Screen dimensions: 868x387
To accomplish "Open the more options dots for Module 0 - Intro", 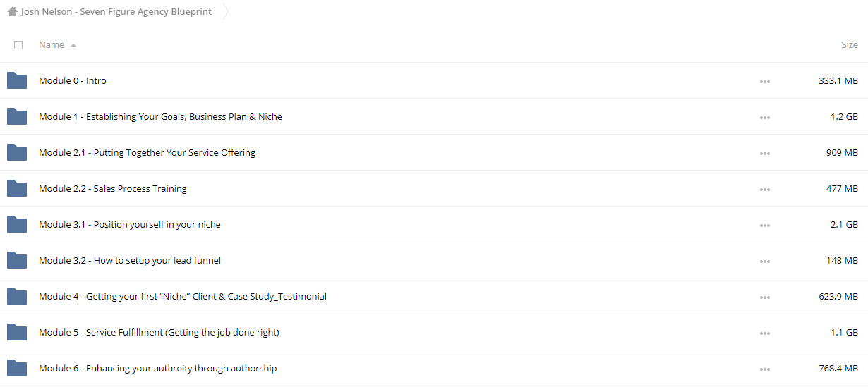I will (765, 82).
